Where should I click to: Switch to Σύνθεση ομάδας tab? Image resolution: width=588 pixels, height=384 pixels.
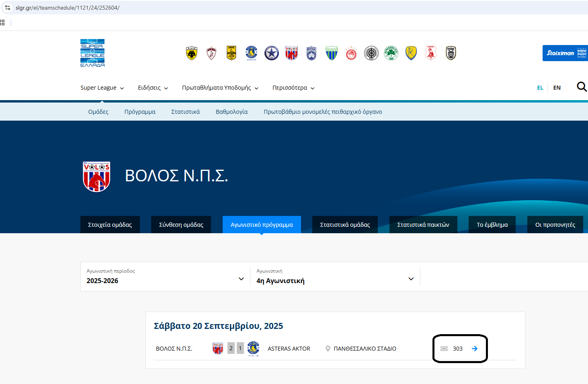tap(181, 225)
